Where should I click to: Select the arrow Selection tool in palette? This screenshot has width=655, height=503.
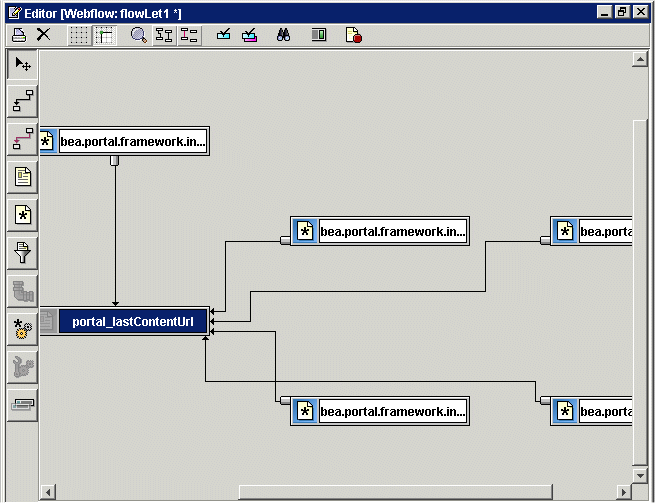(23, 64)
